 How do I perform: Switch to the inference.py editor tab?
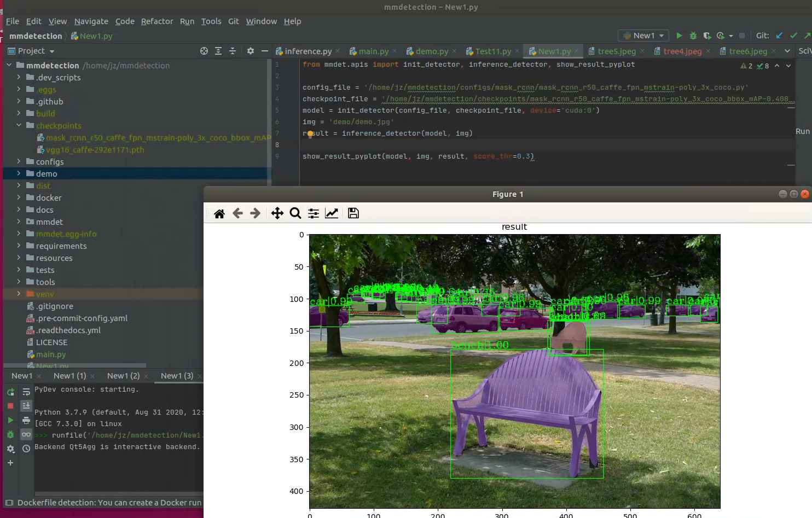click(x=308, y=51)
